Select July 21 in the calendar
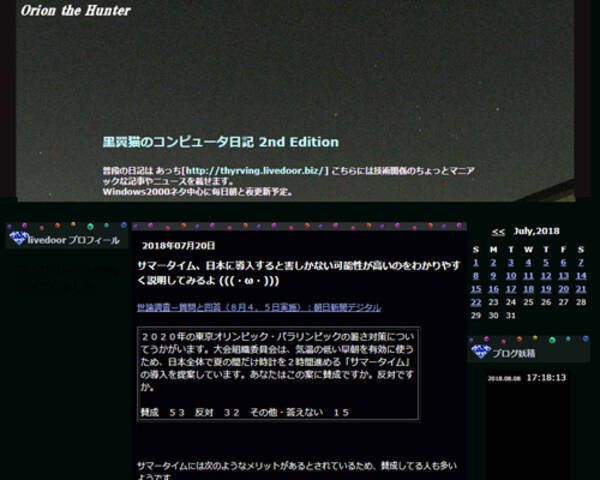The width and height of the screenshot is (600, 480). coord(581,289)
